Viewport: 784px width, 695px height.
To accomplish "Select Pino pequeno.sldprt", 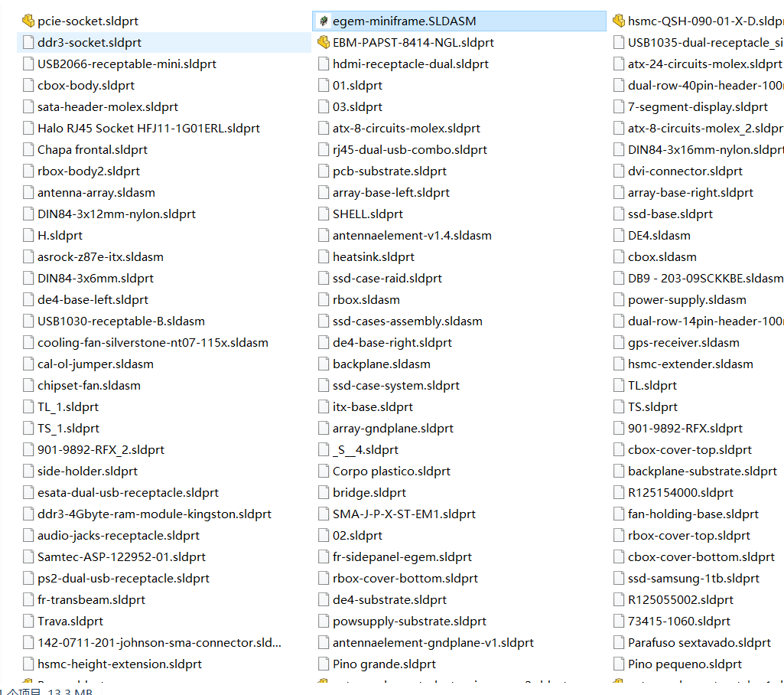I will [x=685, y=664].
